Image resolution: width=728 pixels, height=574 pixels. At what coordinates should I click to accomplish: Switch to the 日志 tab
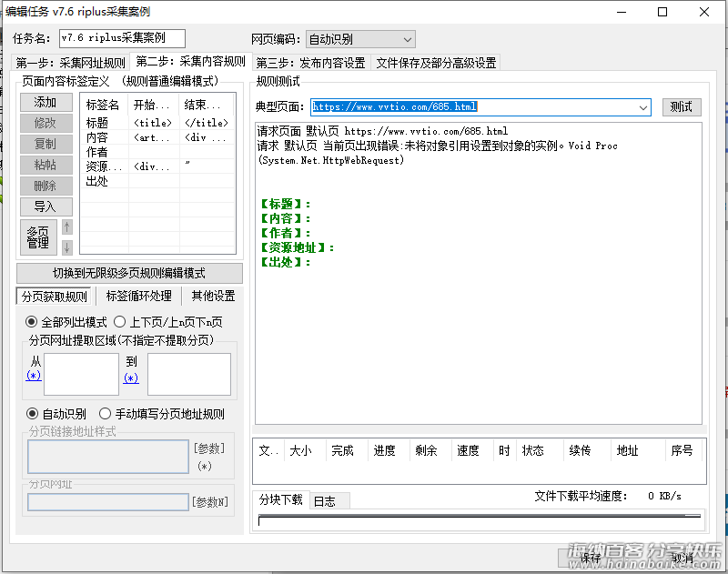tap(329, 501)
